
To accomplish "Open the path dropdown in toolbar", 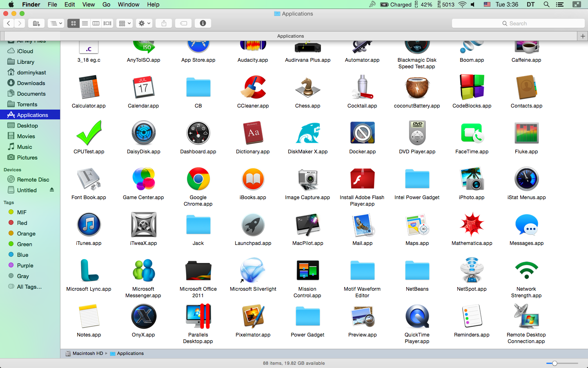I will tap(56, 23).
